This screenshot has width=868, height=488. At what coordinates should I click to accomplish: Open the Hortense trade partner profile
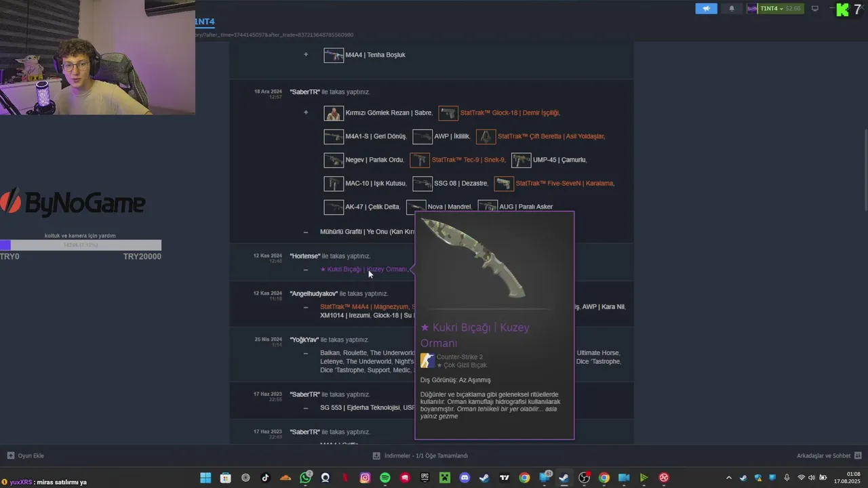(x=304, y=256)
